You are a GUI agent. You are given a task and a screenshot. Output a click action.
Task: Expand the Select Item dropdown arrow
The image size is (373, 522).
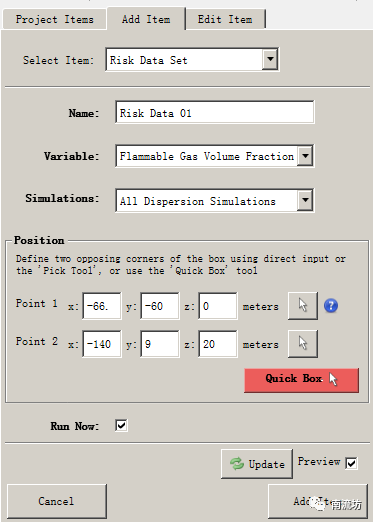(x=270, y=60)
